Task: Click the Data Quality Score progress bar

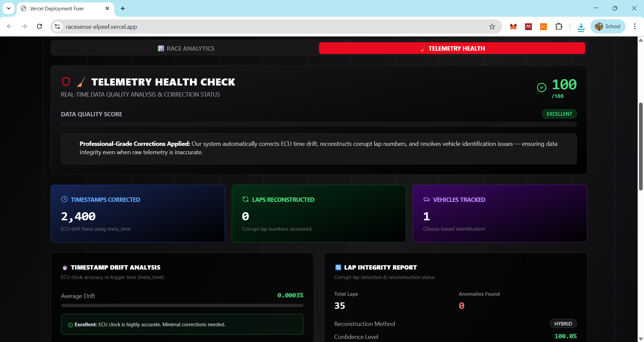Action: click(x=319, y=124)
